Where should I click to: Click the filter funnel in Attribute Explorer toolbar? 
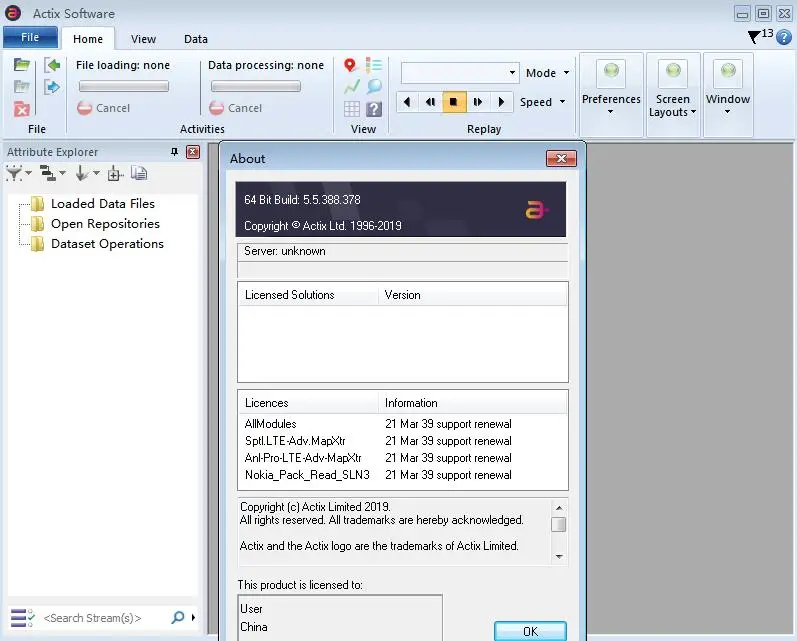tap(14, 173)
